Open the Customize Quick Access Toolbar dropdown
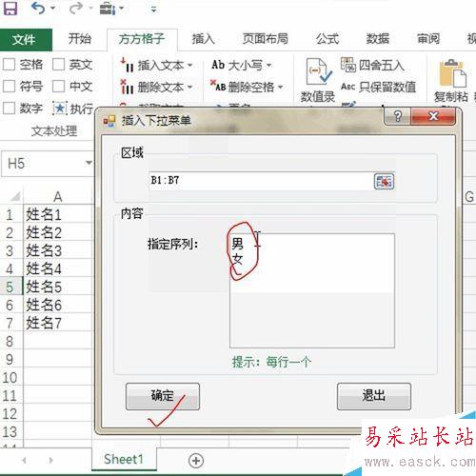476x476 pixels. 153,10
